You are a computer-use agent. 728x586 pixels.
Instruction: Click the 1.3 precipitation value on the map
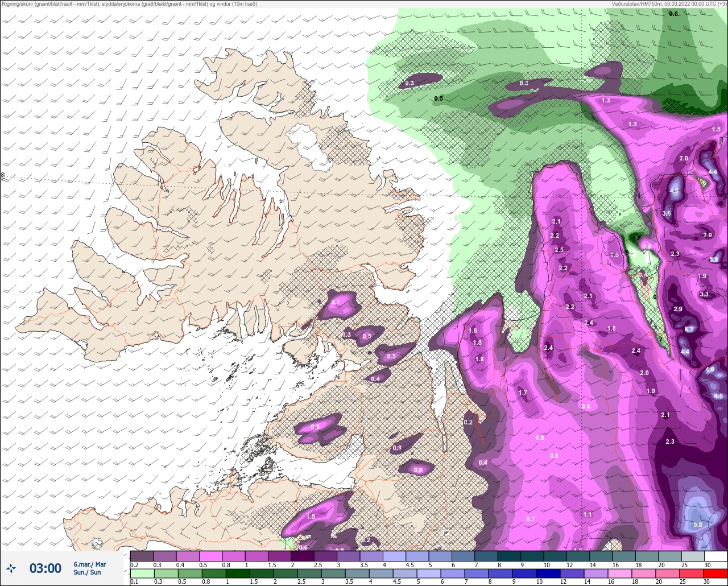click(x=606, y=100)
